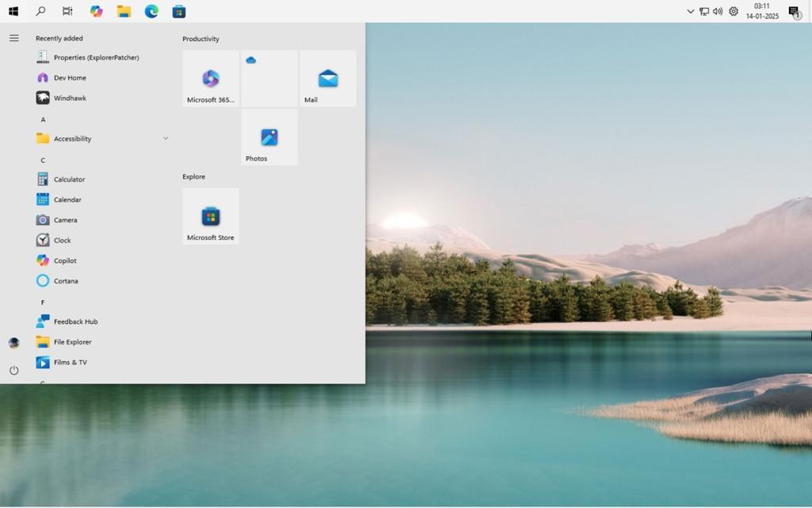This screenshot has height=508, width=812.
Task: Expand the Accessibility folder
Action: [x=166, y=138]
